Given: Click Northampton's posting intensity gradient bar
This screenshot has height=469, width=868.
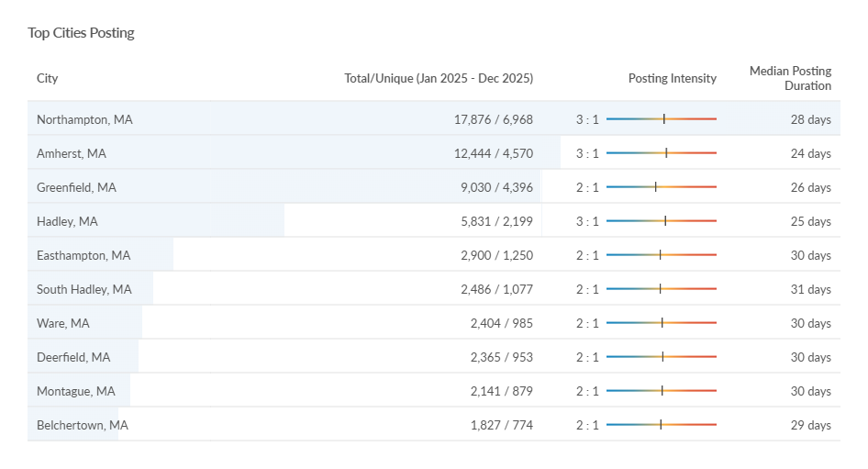Looking at the screenshot, I should coord(661,119).
